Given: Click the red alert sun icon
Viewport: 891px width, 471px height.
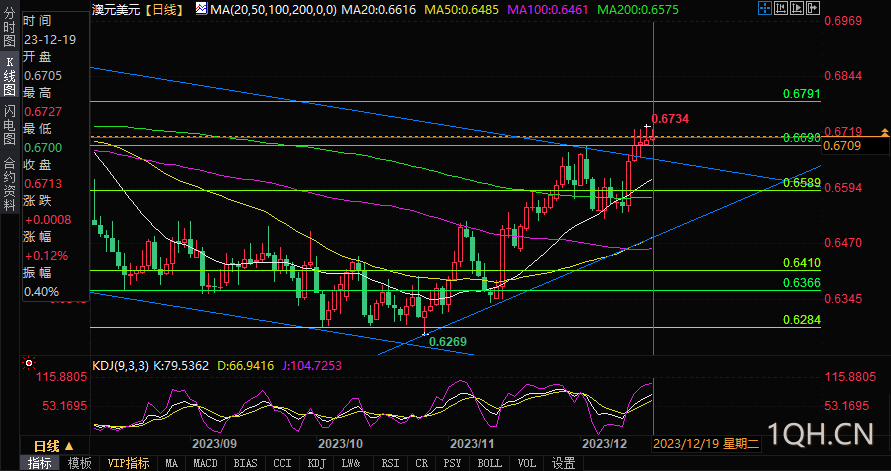Looking at the screenshot, I should pyautogui.click(x=28, y=363).
